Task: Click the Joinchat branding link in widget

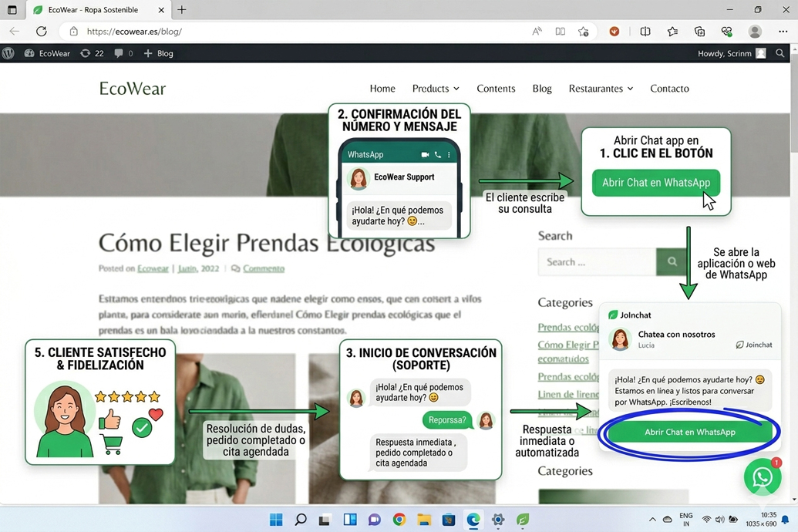Action: point(754,345)
